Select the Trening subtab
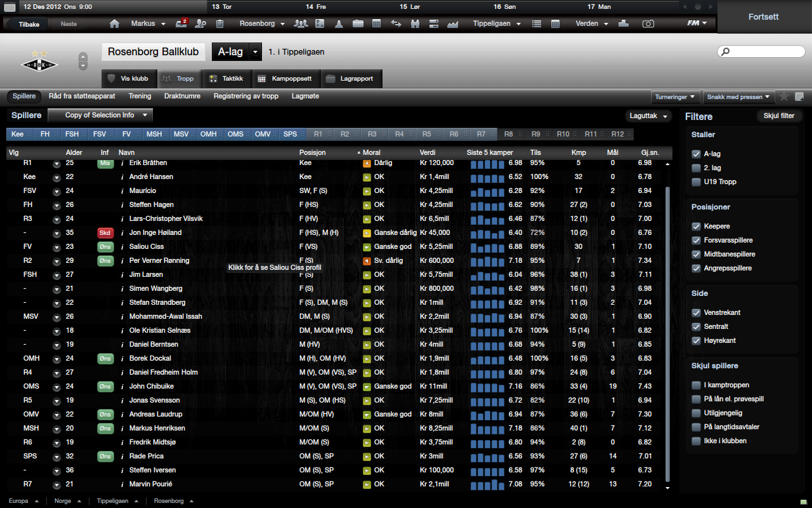This screenshot has height=508, width=812. 140,96
